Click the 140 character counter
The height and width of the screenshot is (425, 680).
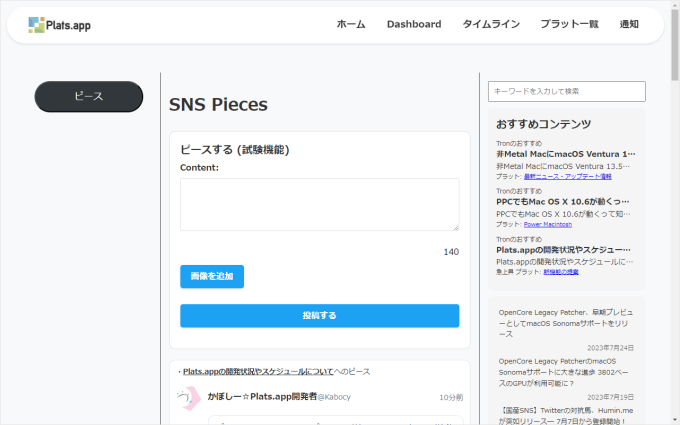coord(451,252)
